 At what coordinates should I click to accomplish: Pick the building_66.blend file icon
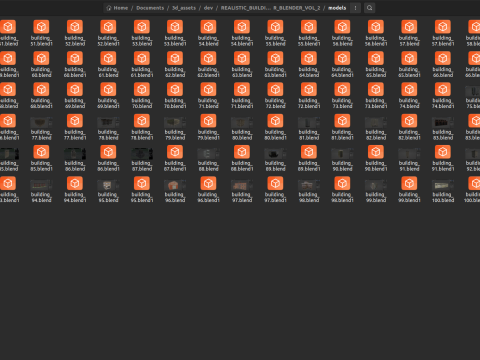tap(443, 58)
